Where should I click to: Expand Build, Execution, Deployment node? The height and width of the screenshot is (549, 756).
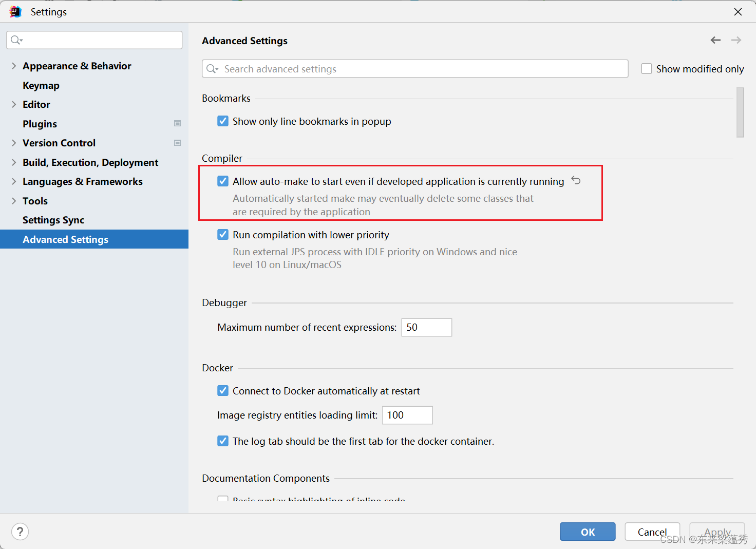pyautogui.click(x=14, y=162)
